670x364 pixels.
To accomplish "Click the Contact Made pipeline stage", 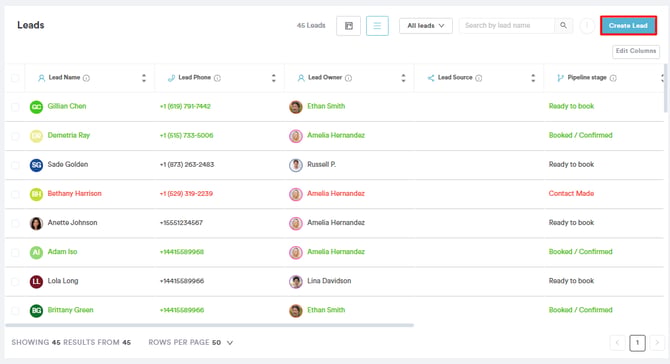I will coord(571,193).
